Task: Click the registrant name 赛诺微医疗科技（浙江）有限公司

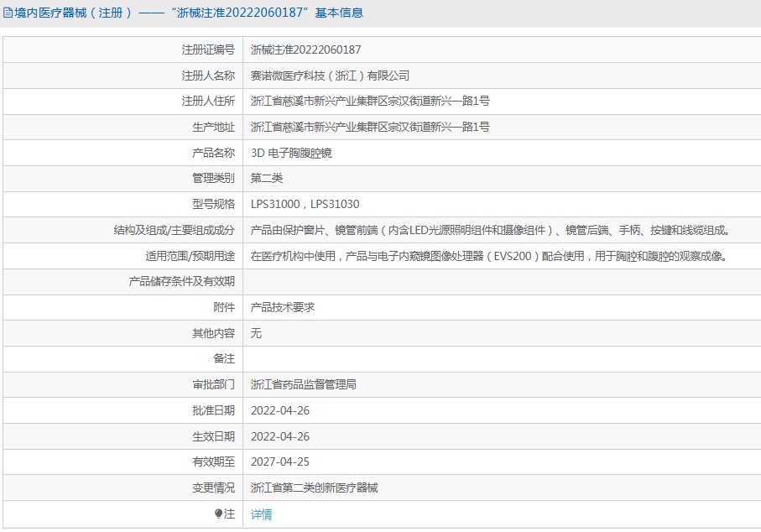Action: [330, 76]
